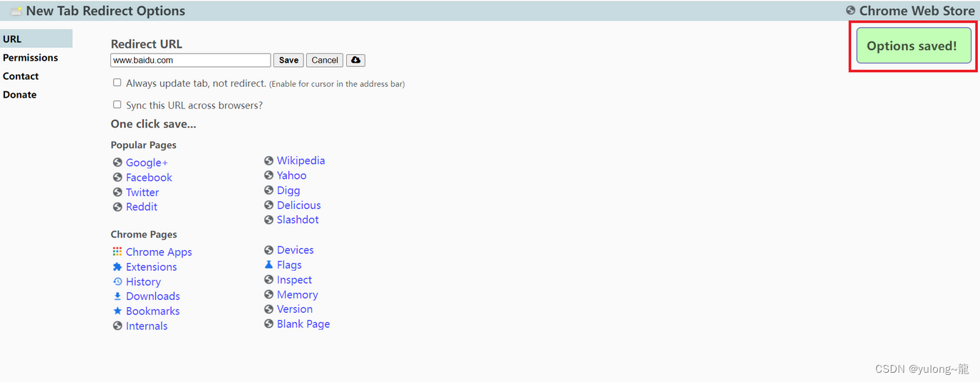
Task: Click the globe icon beside Version
Action: (269, 309)
